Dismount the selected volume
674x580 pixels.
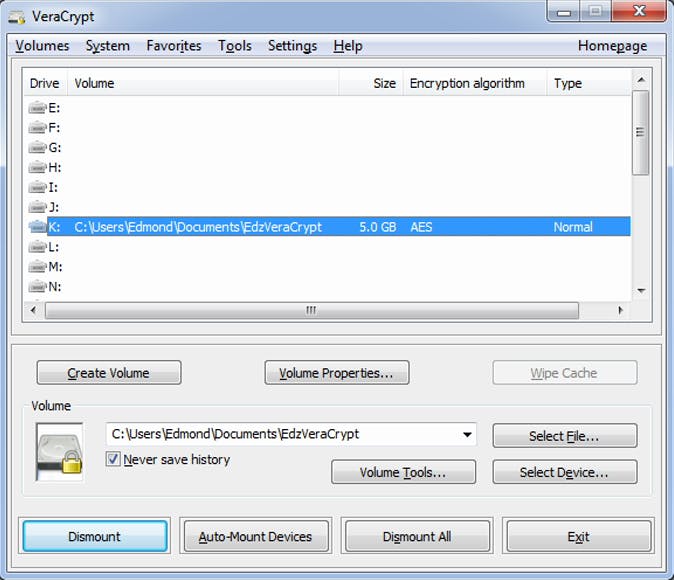pyautogui.click(x=95, y=536)
